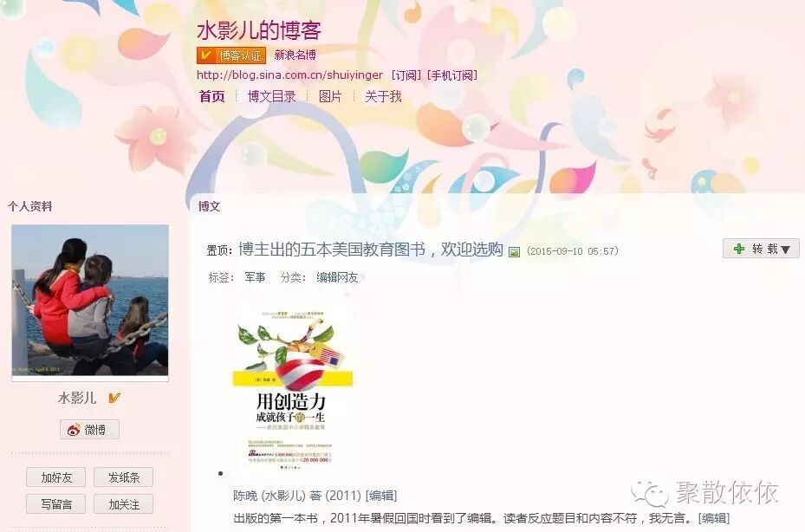Image resolution: width=805 pixels, height=532 pixels.
Task: Open the 首页 tab
Action: click(212, 96)
